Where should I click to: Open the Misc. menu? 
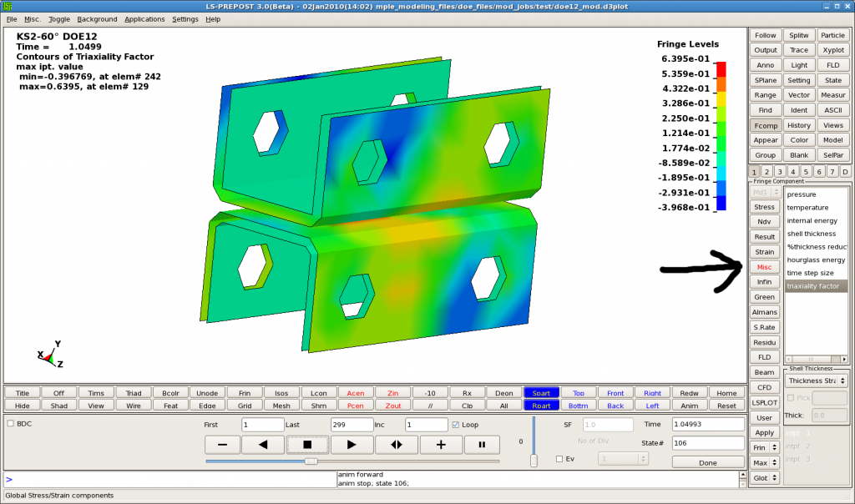click(x=33, y=19)
